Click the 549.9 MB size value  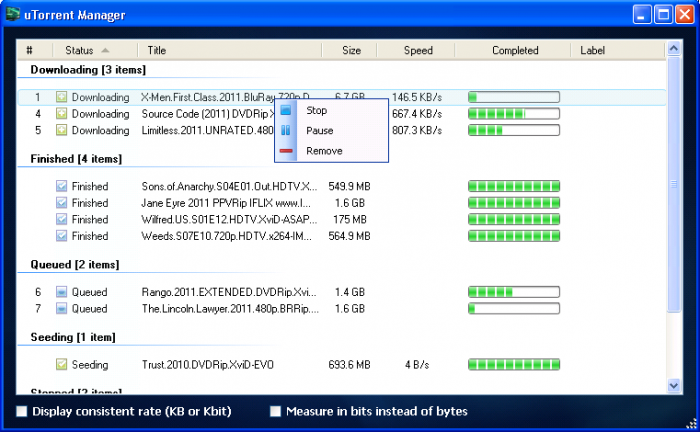[x=350, y=186]
